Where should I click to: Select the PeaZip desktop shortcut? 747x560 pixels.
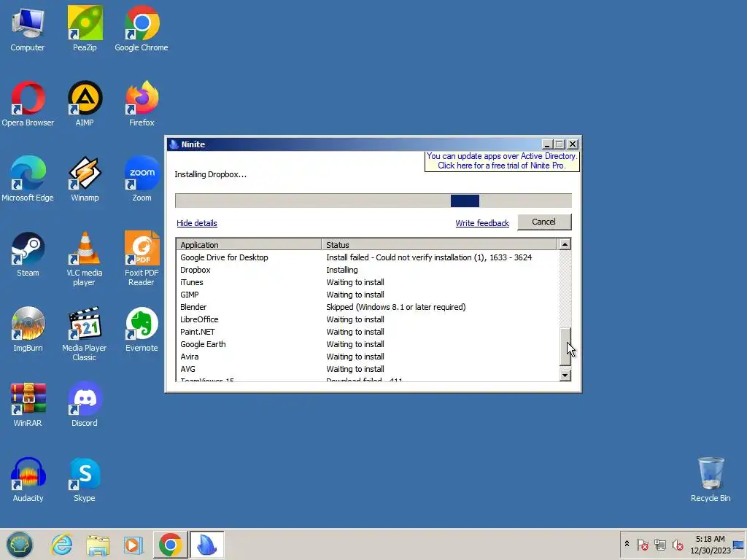click(85, 29)
